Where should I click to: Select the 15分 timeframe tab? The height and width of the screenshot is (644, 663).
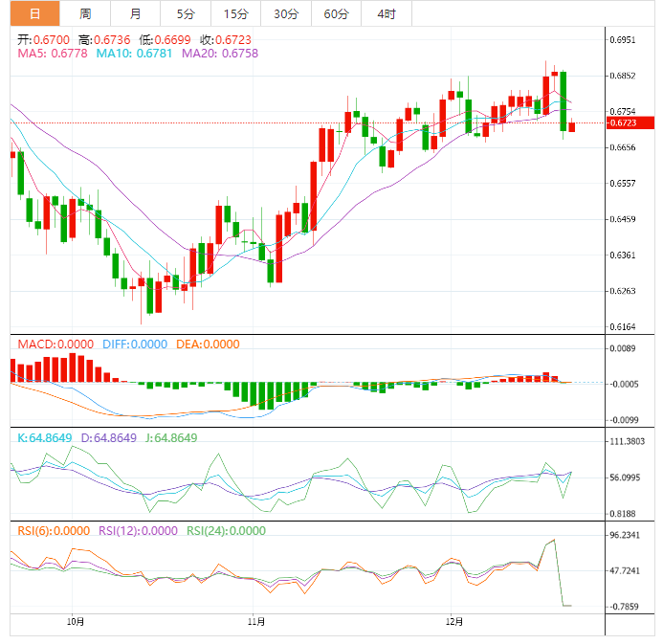tap(234, 13)
